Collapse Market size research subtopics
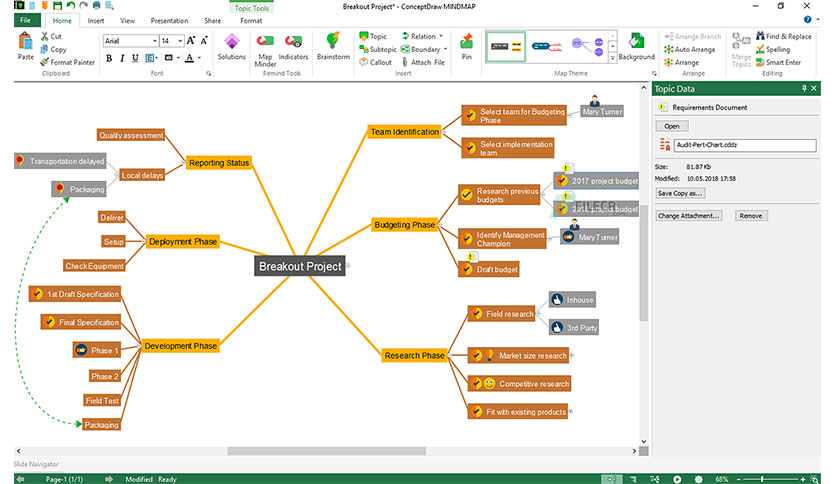Screen dimensions: 836x484 click(x=572, y=356)
